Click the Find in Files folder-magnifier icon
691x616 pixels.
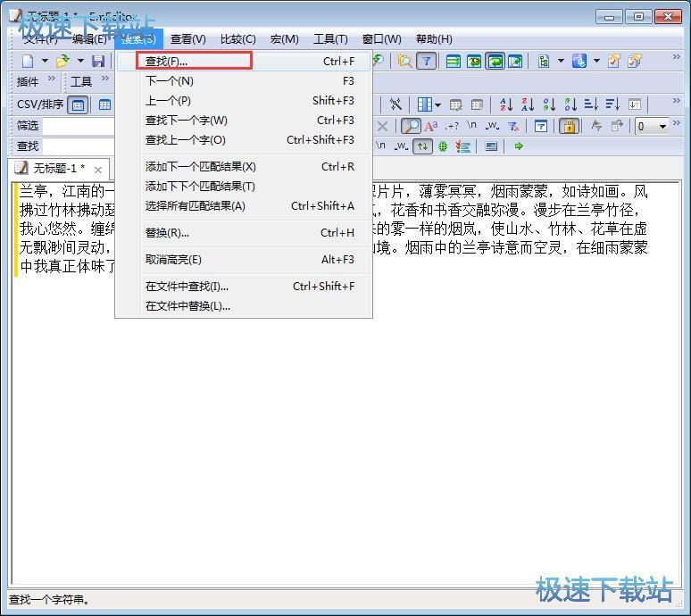[404, 61]
